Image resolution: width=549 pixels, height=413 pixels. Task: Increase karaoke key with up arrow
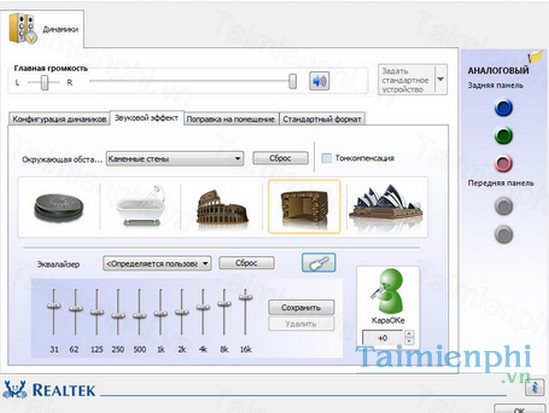point(409,334)
